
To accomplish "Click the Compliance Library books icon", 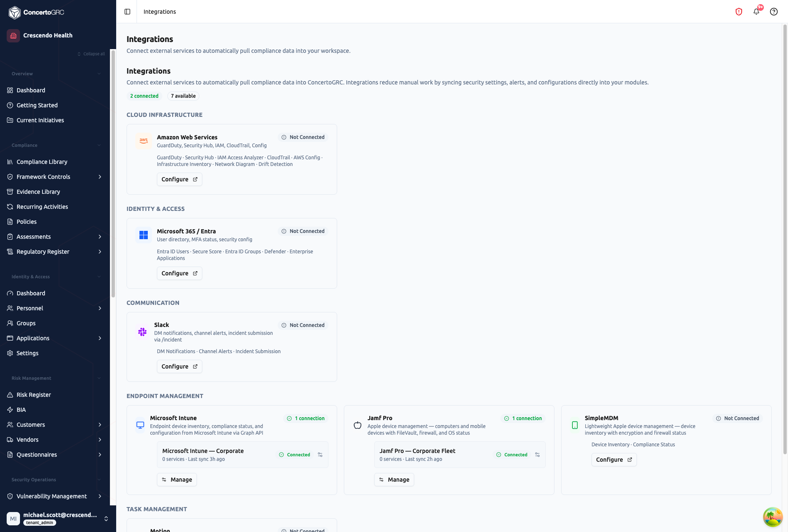I will pyautogui.click(x=10, y=162).
